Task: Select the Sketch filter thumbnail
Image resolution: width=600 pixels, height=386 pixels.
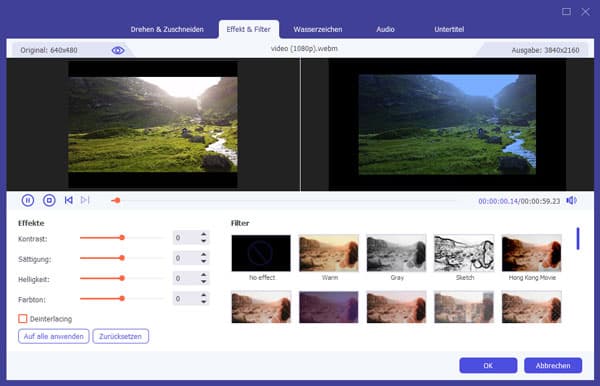Action: point(464,253)
